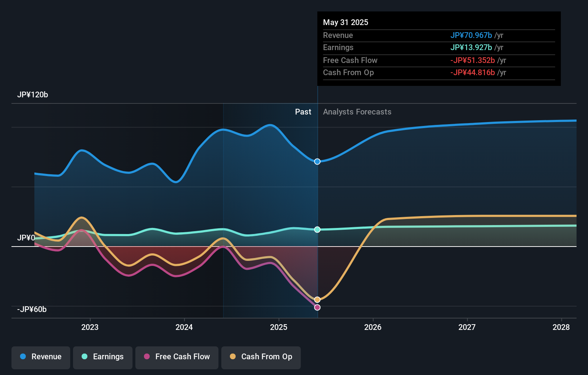588x375 pixels.
Task: Click the 2026 x-axis label
Action: click(x=373, y=327)
